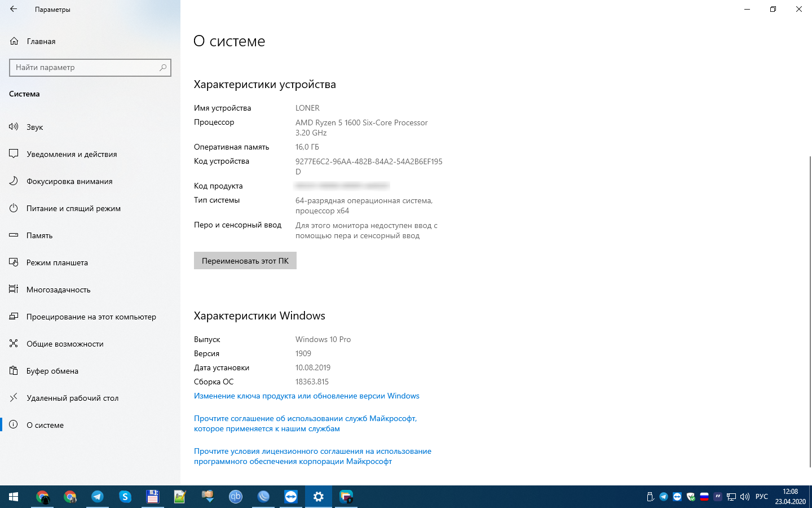Click the Переименовать этот ПК button
The image size is (812, 508).
point(245,261)
